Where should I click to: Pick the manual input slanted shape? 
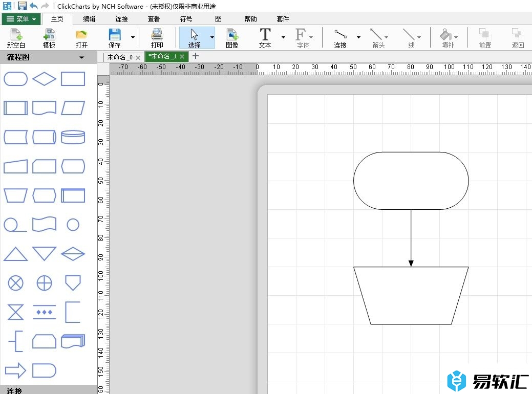coord(15,166)
